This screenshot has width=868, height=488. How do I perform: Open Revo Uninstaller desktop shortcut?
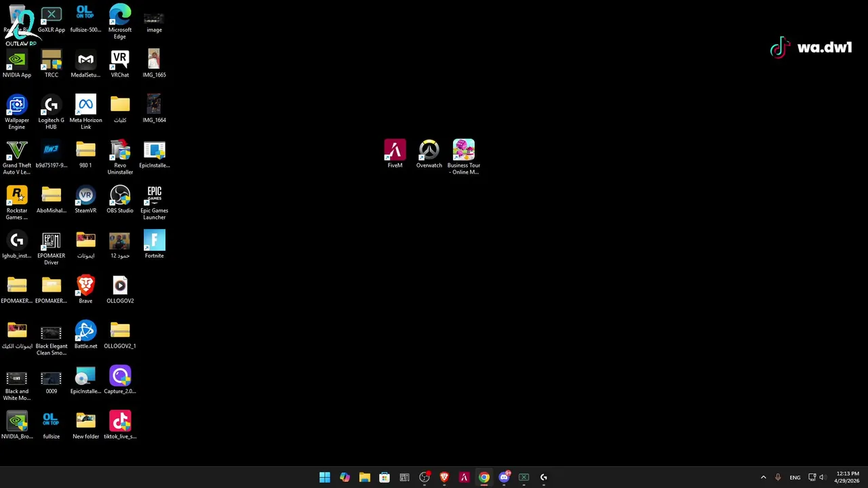click(x=120, y=158)
